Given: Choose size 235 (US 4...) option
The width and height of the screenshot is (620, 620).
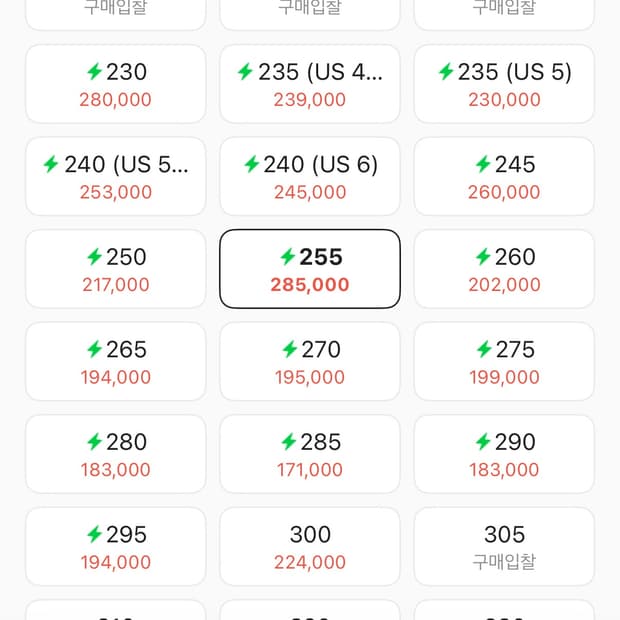Looking at the screenshot, I should coord(310,84).
